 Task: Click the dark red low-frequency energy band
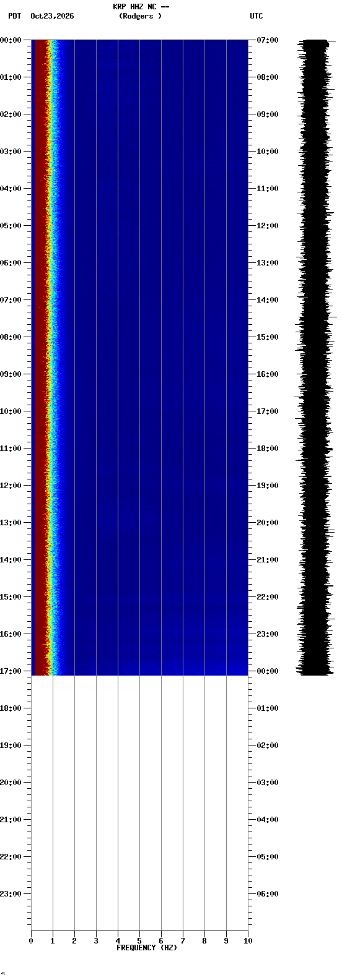pyautogui.click(x=40, y=357)
